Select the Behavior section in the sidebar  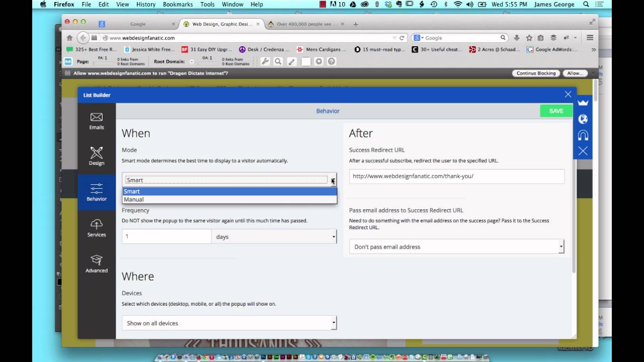[x=97, y=193]
